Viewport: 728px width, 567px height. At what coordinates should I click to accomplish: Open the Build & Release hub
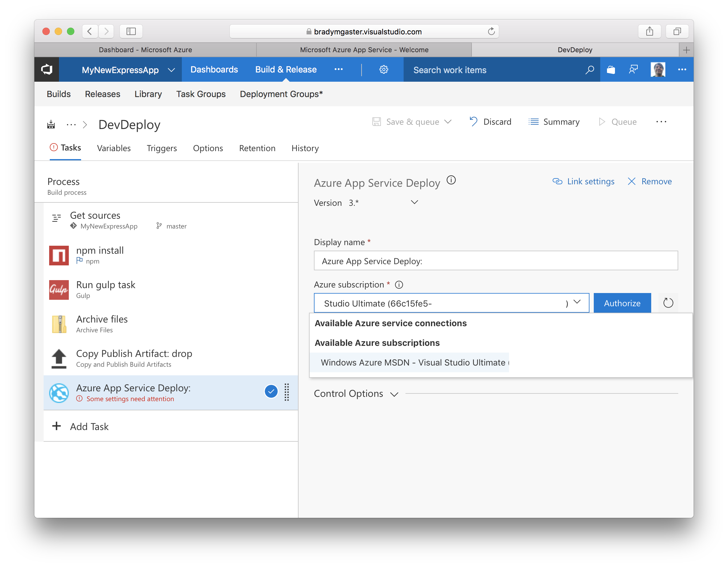286,69
